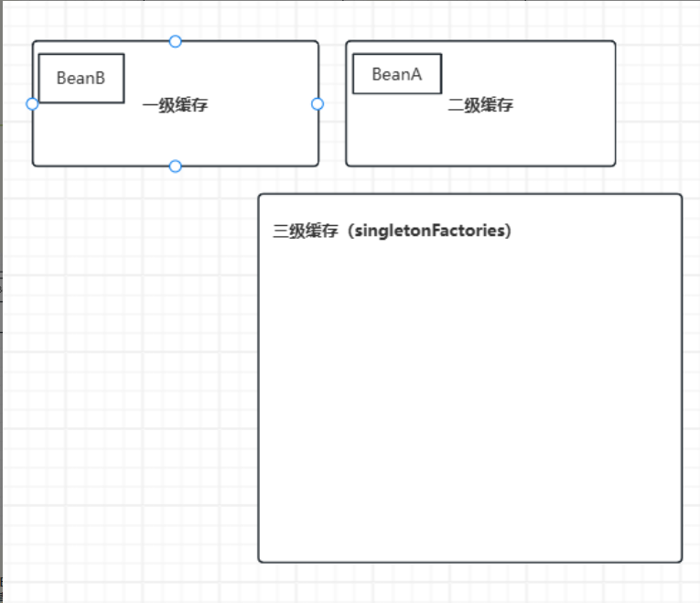700x603 pixels.
Task: Click empty space below BeanB inside 一级缓存
Action: tap(81, 135)
